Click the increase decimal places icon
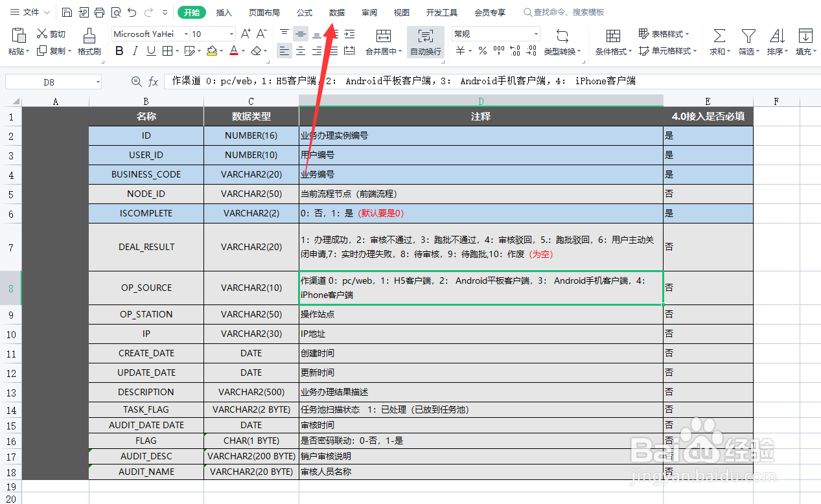 (x=515, y=51)
